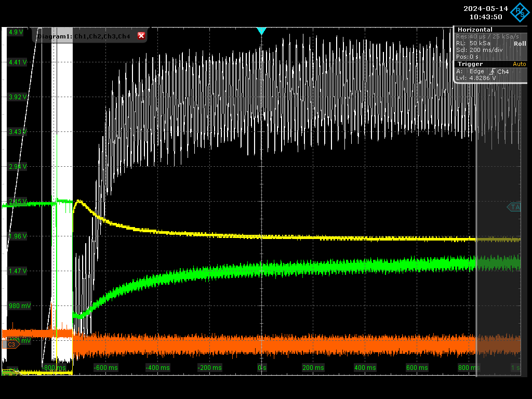Click the 980 mV vertical axis label
The width and height of the screenshot is (532, 399).
(x=20, y=305)
